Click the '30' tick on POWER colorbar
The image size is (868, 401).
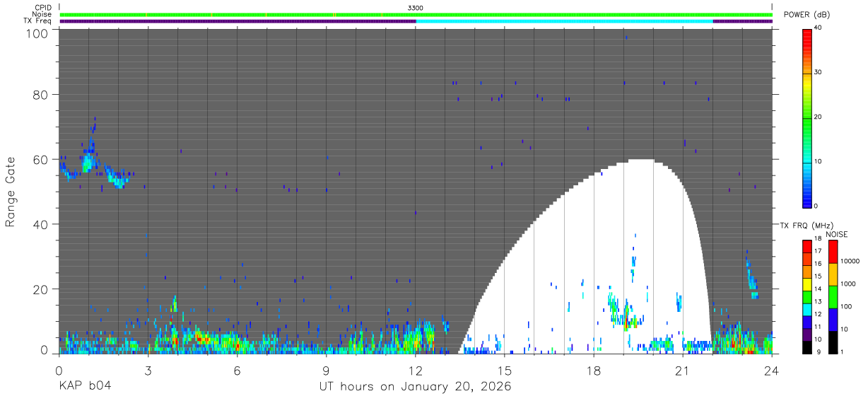coord(818,73)
